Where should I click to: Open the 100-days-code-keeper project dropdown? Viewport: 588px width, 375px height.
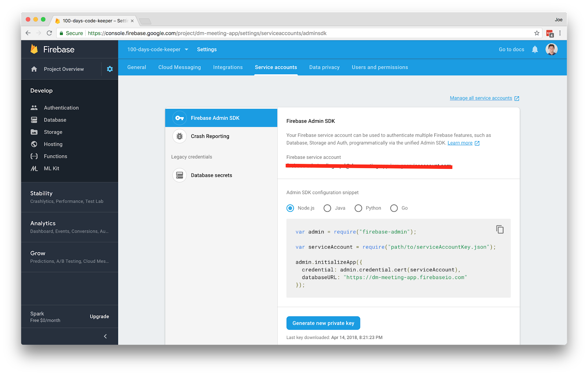[x=158, y=49]
